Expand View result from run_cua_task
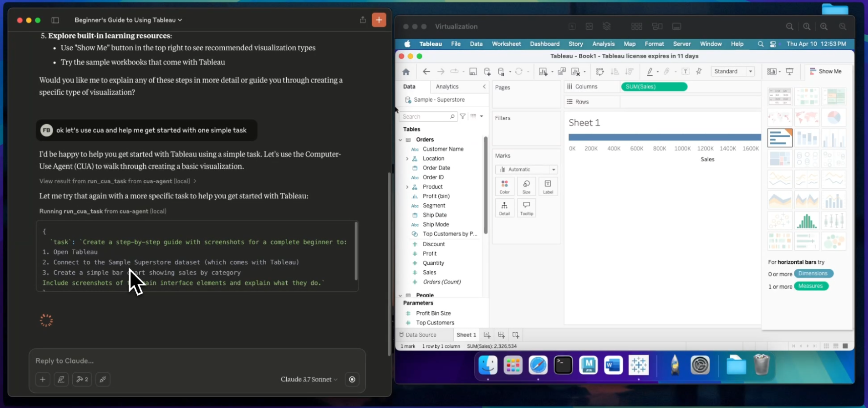The image size is (868, 408). 118,181
